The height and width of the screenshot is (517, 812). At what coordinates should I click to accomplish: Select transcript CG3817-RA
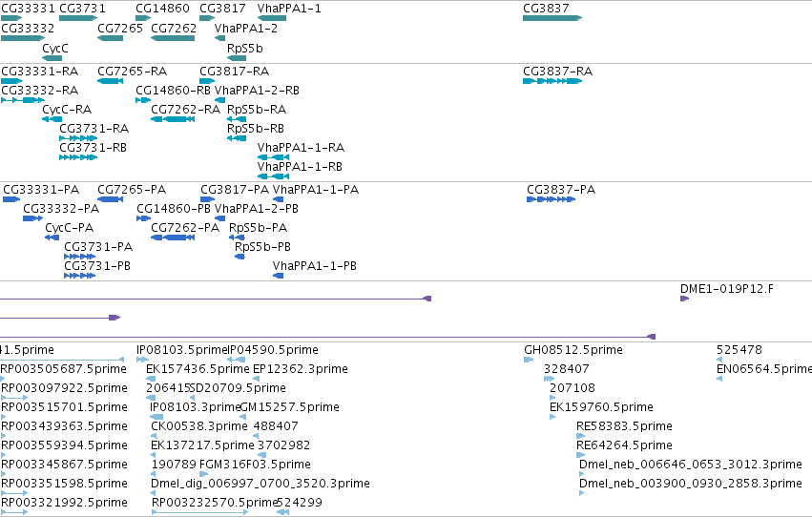click(x=234, y=71)
